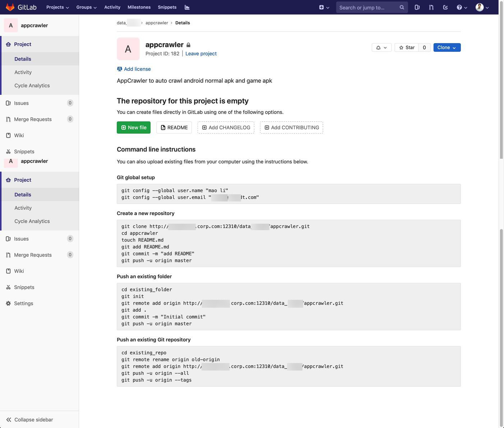This screenshot has width=504, height=428.
Task: Click the 'Details' breadcrumb
Action: tap(182, 23)
